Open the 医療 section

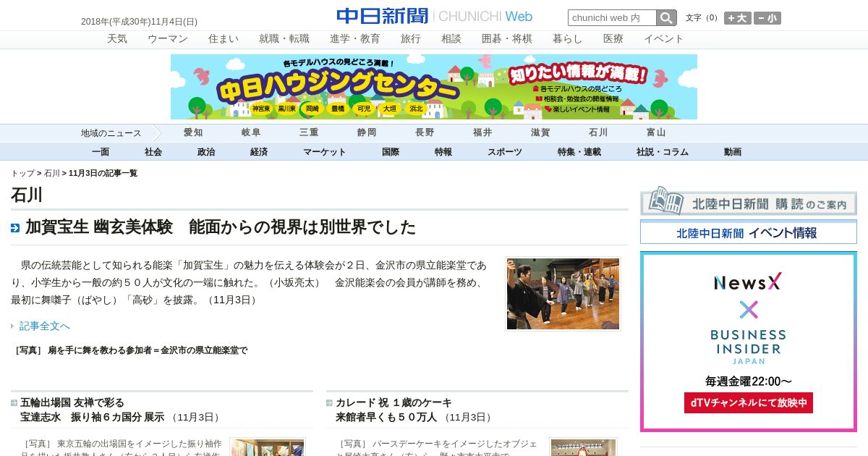pyautogui.click(x=613, y=39)
